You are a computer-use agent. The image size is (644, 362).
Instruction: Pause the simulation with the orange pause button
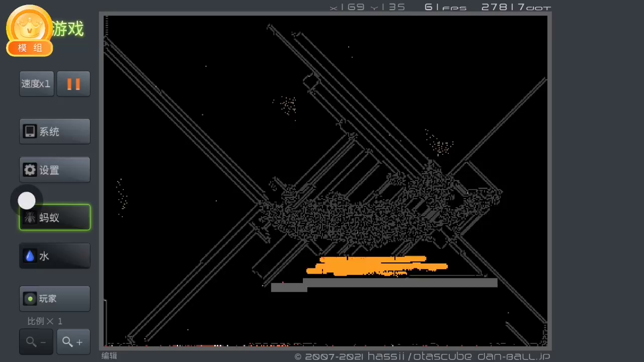(73, 83)
